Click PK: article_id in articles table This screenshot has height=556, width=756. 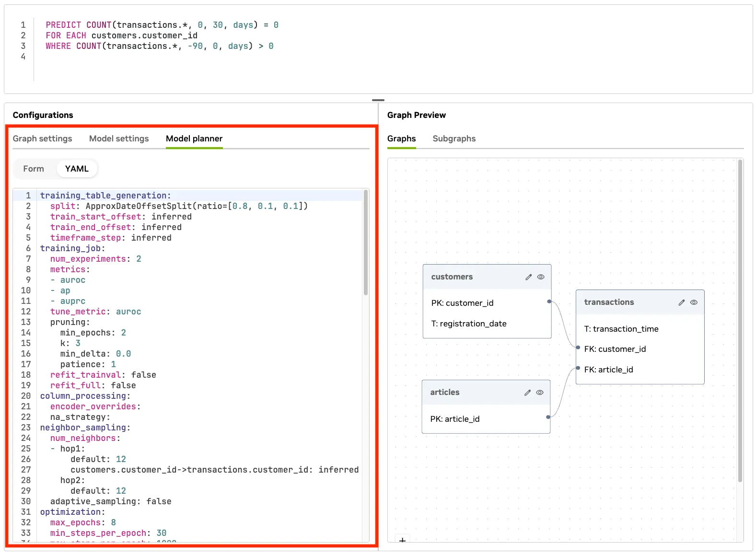(x=455, y=419)
